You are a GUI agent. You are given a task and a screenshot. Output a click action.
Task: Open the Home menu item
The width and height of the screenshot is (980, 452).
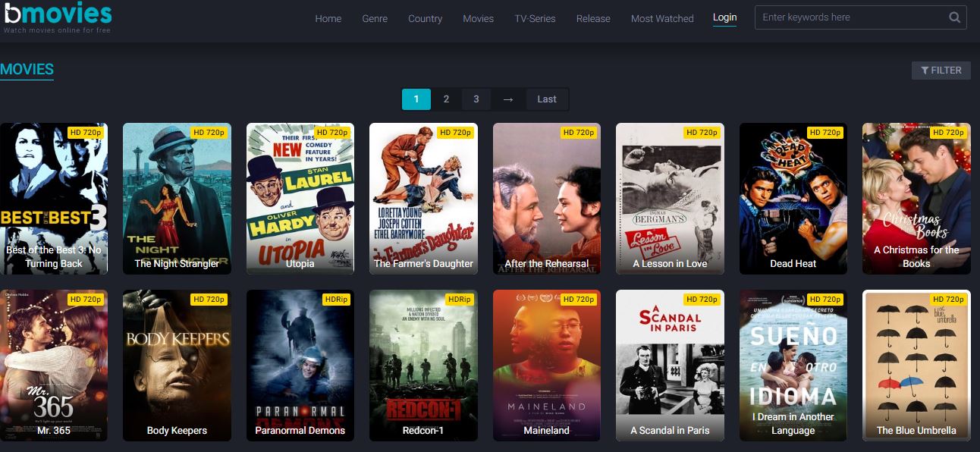pos(328,18)
